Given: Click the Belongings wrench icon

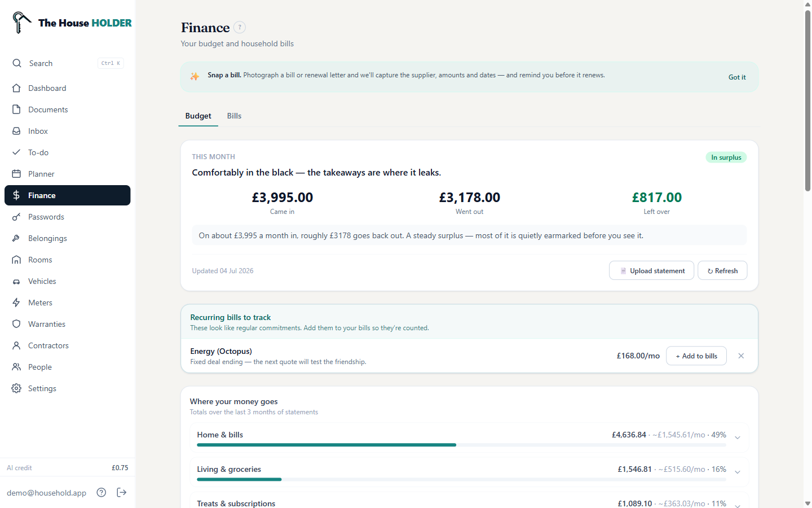Looking at the screenshot, I should click(x=16, y=238).
